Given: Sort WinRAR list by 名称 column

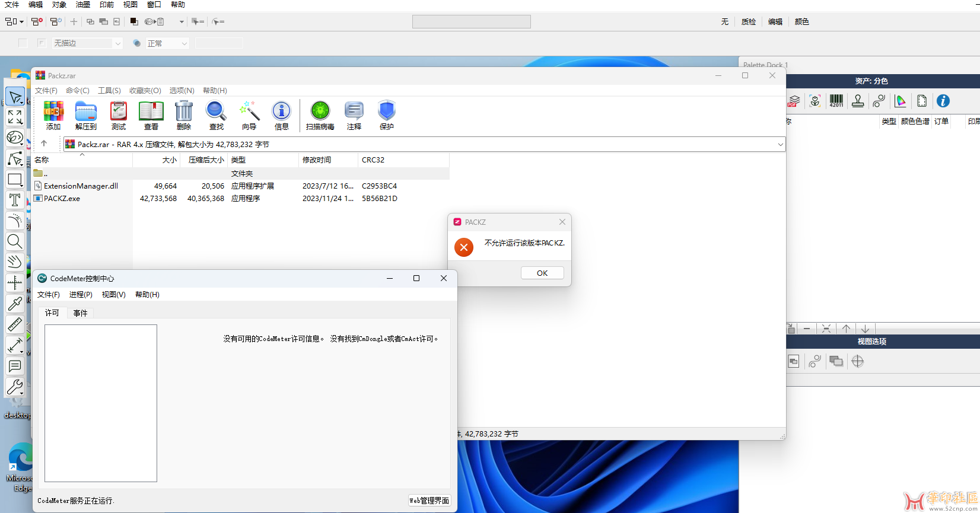Looking at the screenshot, I should tap(82, 160).
